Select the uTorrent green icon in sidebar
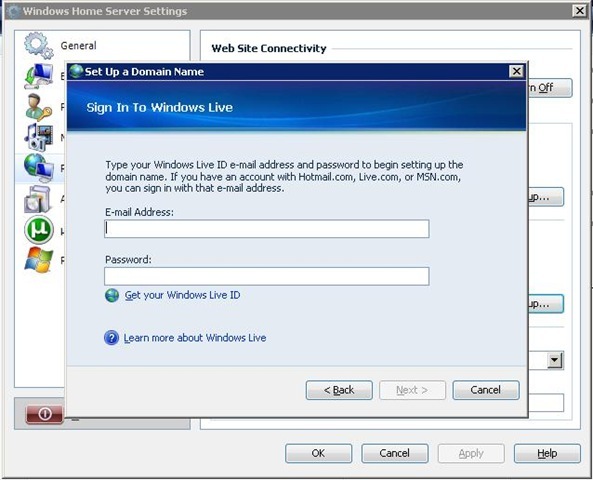Image resolution: width=593 pixels, height=480 pixels. [x=39, y=230]
